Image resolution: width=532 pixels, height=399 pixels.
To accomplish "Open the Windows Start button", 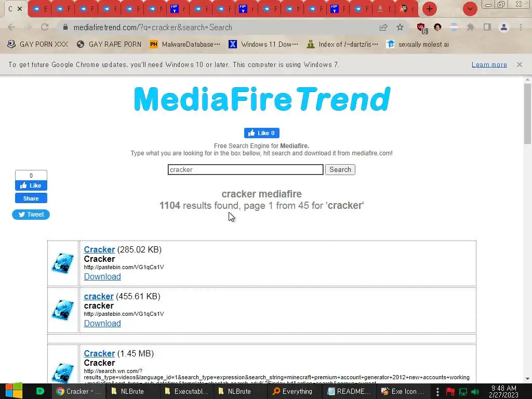I will click(x=14, y=391).
